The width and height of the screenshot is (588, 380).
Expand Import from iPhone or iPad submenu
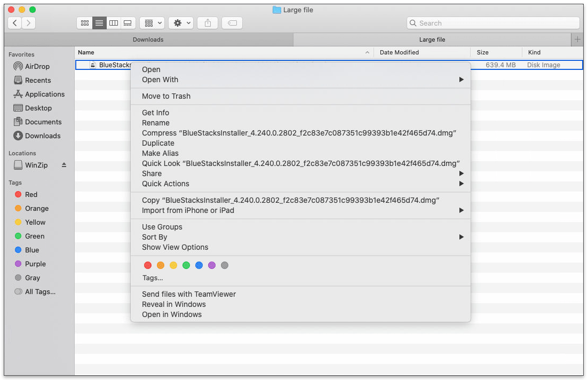300,210
